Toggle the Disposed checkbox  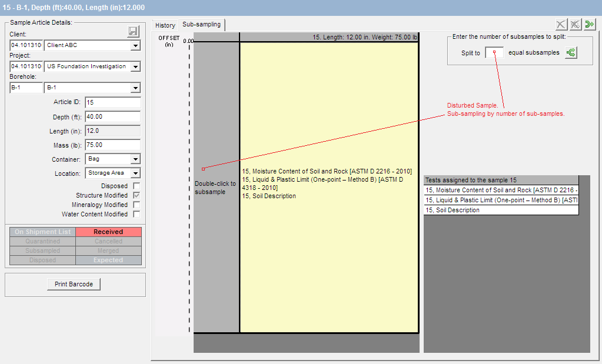coord(137,186)
